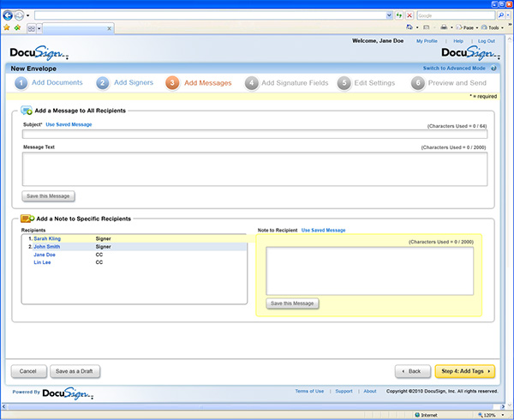
Task: Open the Page menu
Action: pos(467,27)
